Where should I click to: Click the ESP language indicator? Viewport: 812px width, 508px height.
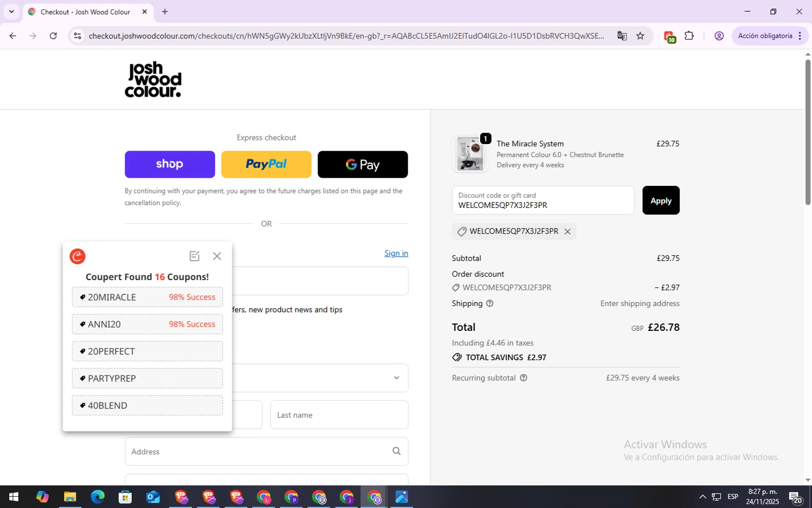pyautogui.click(x=733, y=497)
